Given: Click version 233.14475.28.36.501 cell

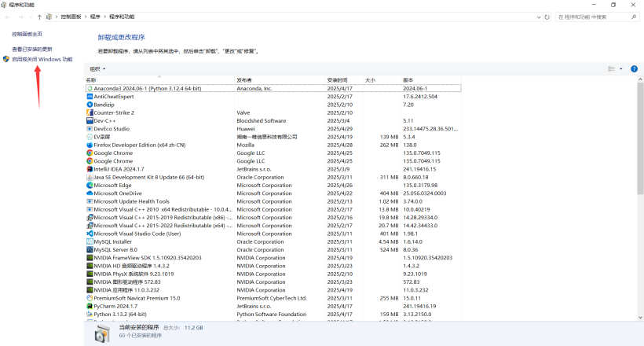Looking at the screenshot, I should point(430,129).
